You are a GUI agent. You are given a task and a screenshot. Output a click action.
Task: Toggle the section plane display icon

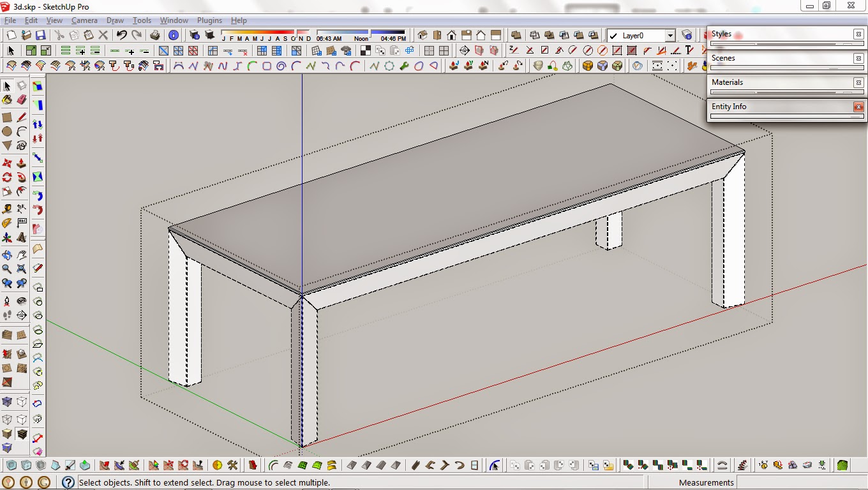[x=479, y=50]
